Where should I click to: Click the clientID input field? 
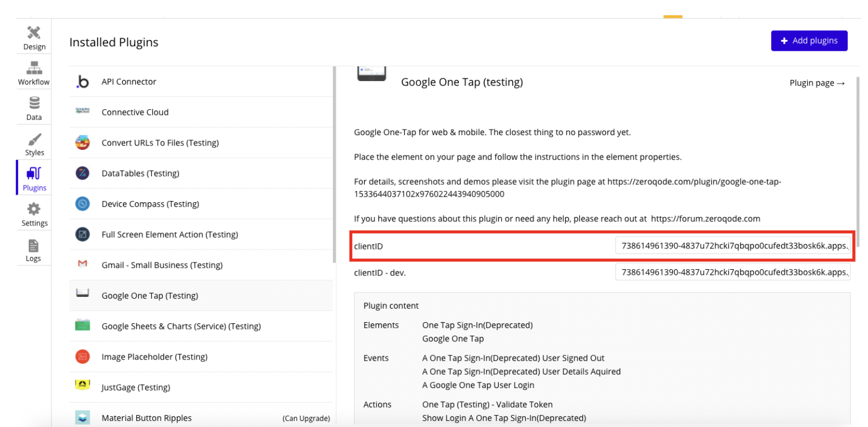(x=733, y=246)
